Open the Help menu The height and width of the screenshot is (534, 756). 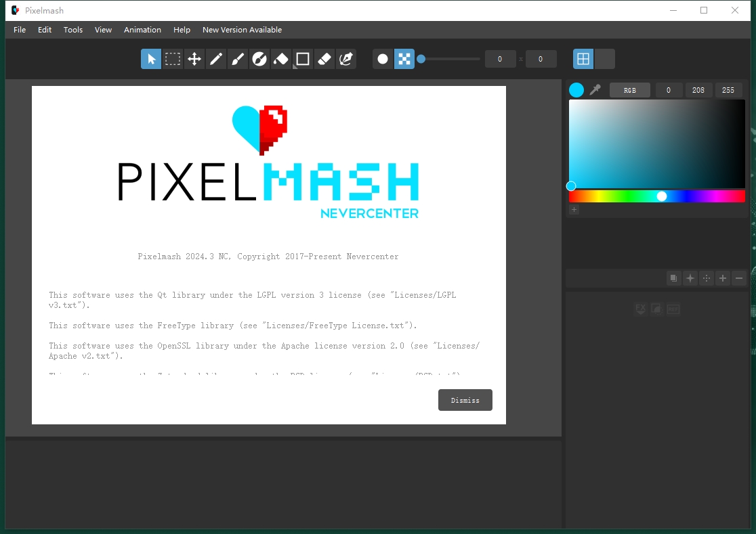tap(182, 30)
